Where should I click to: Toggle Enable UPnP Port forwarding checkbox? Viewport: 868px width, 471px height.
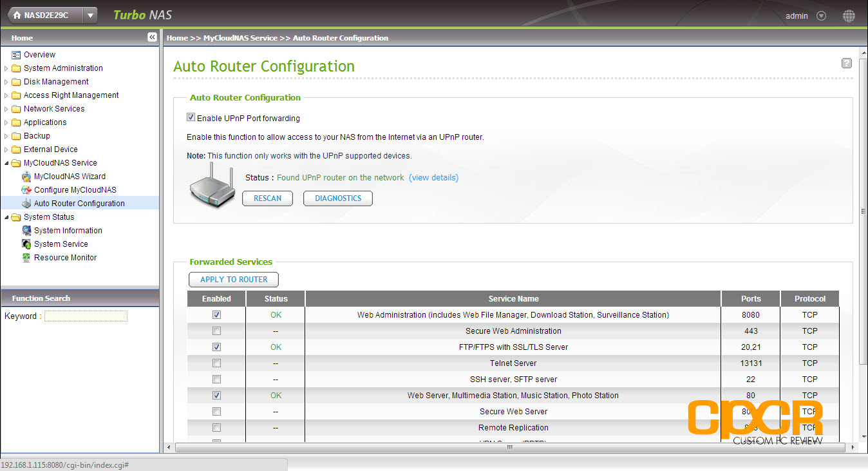point(191,118)
